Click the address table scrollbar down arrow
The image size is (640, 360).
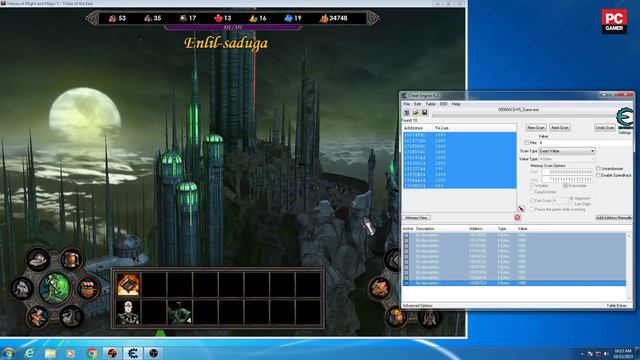point(629,299)
